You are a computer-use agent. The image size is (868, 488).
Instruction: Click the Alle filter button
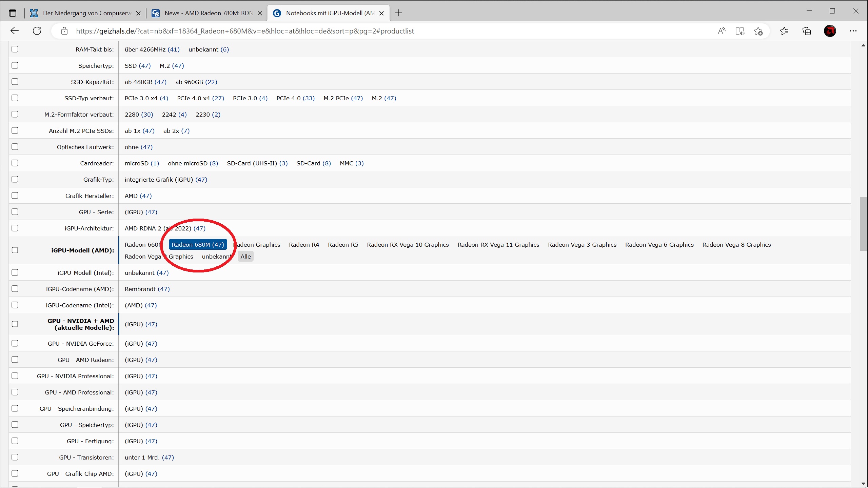pos(245,257)
